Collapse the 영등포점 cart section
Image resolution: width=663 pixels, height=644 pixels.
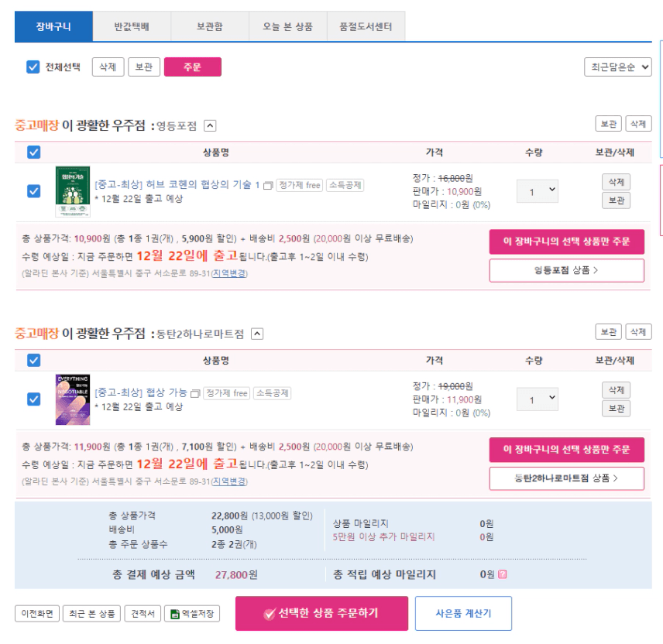tap(211, 126)
